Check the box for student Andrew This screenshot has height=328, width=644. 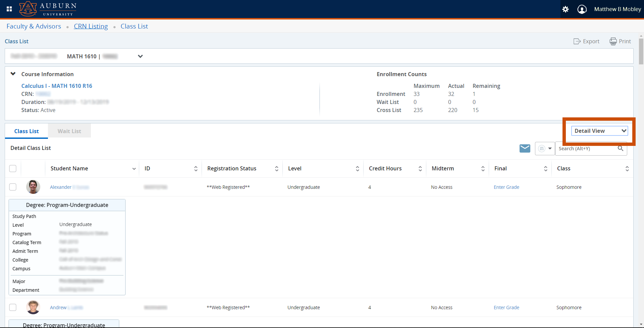pos(13,307)
